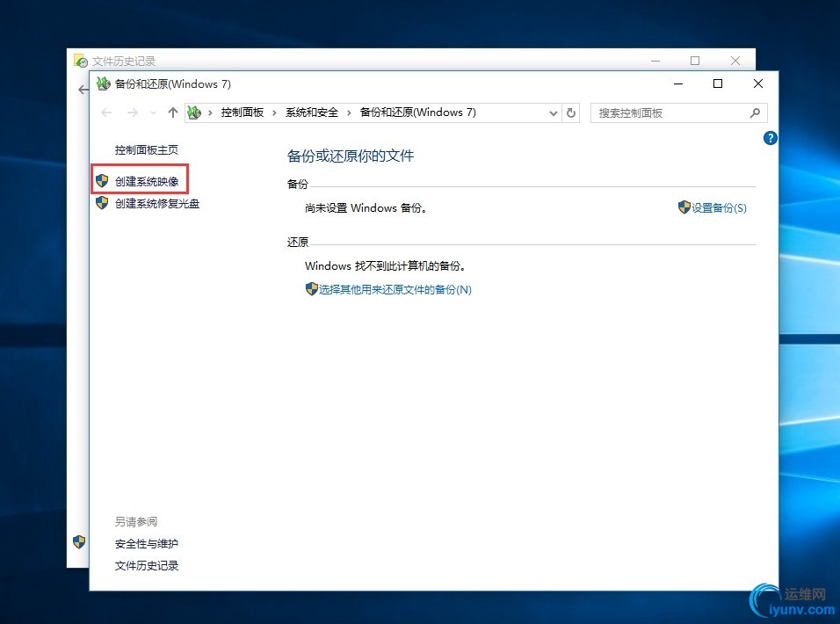The height and width of the screenshot is (624, 840).
Task: Click back arrow in 文件历史记录 window
Action: pos(83,90)
